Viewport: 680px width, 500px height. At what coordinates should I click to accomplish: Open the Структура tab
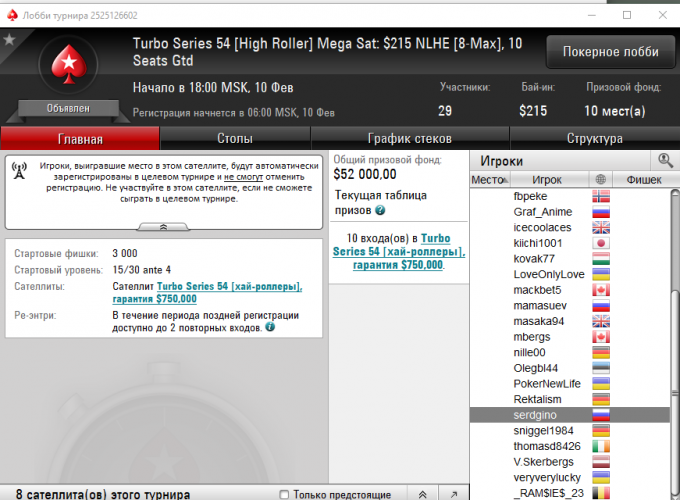pyautogui.click(x=595, y=138)
